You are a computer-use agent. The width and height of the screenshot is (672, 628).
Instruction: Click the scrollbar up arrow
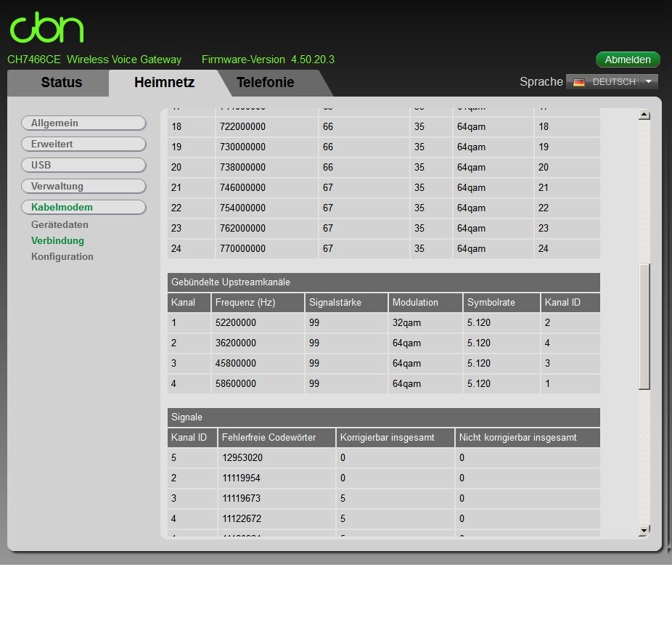click(644, 115)
